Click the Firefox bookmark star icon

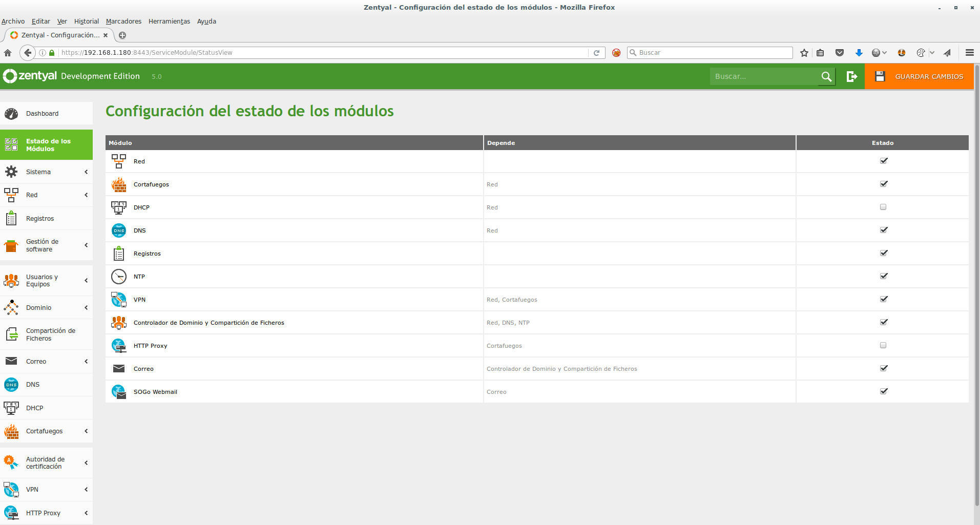(804, 53)
